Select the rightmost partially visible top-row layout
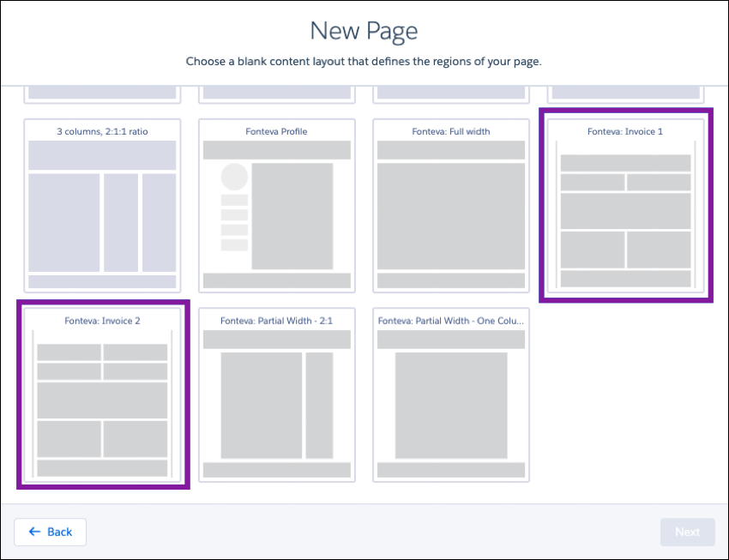729x560 pixels. 625,90
